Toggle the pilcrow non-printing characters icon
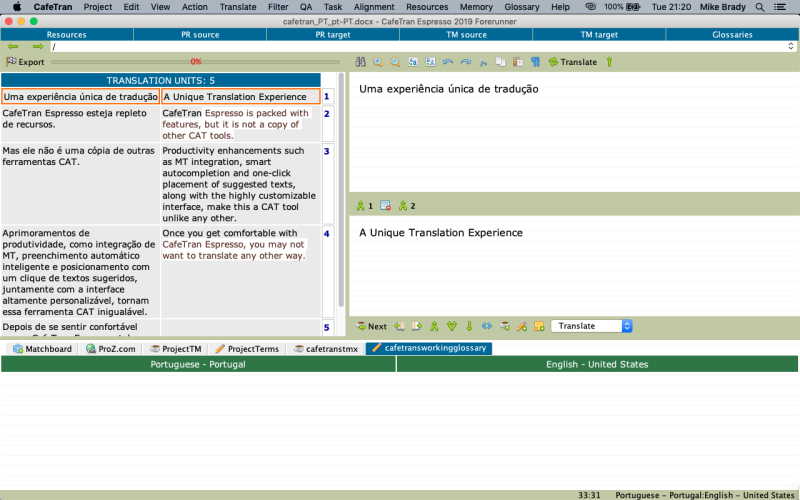The image size is (800, 500). [x=535, y=62]
